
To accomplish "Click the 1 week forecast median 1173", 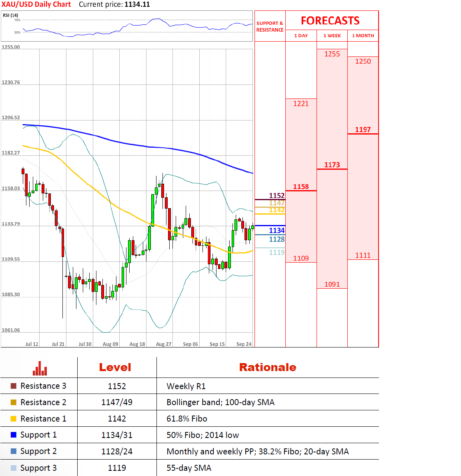I will pos(332,165).
